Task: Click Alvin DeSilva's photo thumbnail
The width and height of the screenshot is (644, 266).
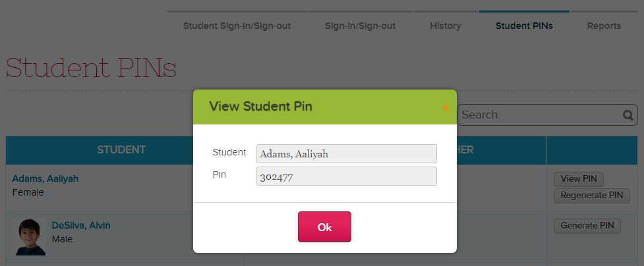Action: pyautogui.click(x=29, y=237)
